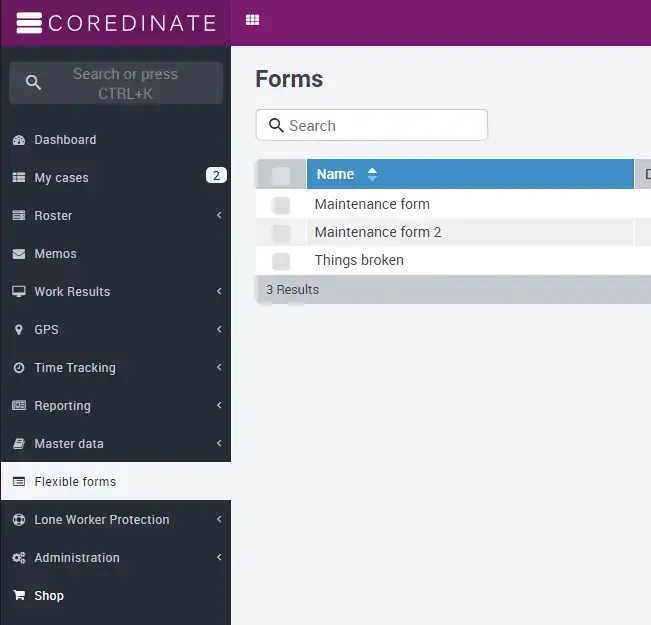Expand the Roster submenu chevron
651x625 pixels.
(x=219, y=215)
